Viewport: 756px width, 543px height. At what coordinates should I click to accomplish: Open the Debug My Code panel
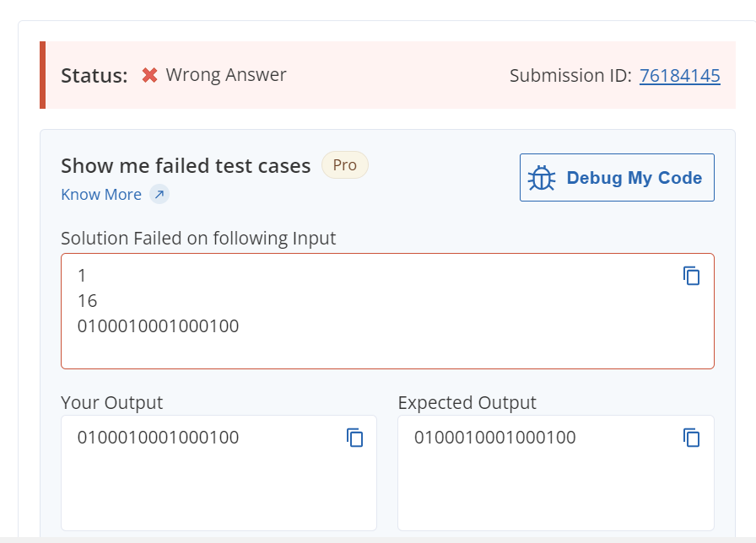[617, 177]
